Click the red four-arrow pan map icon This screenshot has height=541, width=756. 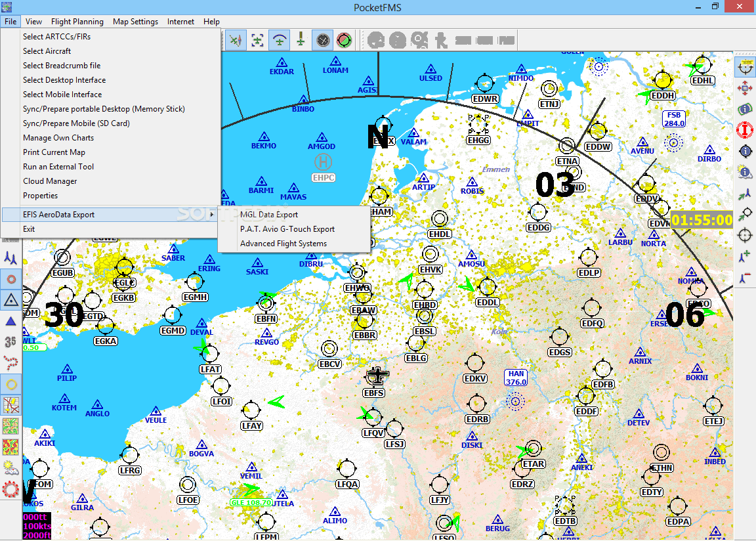point(745,88)
